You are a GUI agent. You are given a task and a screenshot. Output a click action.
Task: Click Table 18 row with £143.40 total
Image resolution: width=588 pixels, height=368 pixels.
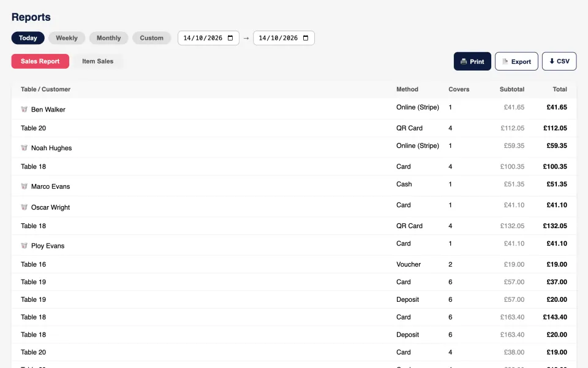point(294,317)
